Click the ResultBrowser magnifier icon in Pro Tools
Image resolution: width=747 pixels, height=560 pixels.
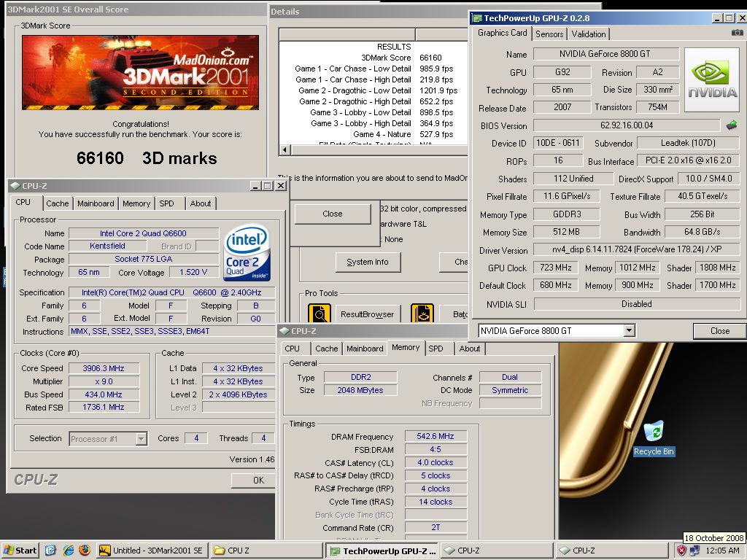(x=320, y=314)
